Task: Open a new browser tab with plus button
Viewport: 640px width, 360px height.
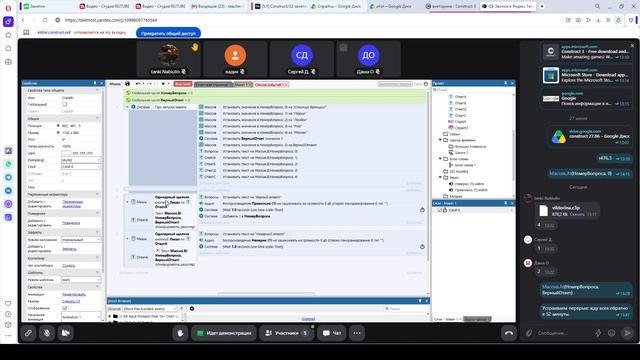Action: tap(542, 6)
